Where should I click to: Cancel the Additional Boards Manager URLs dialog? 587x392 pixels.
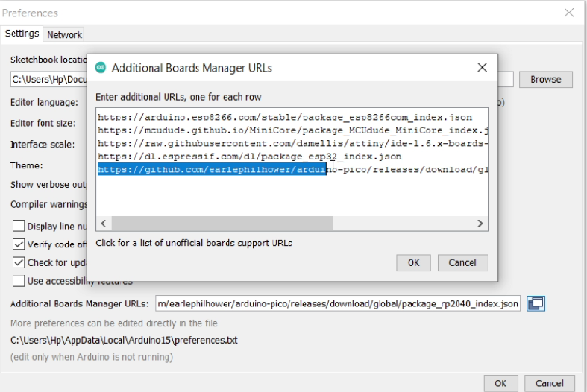point(462,263)
